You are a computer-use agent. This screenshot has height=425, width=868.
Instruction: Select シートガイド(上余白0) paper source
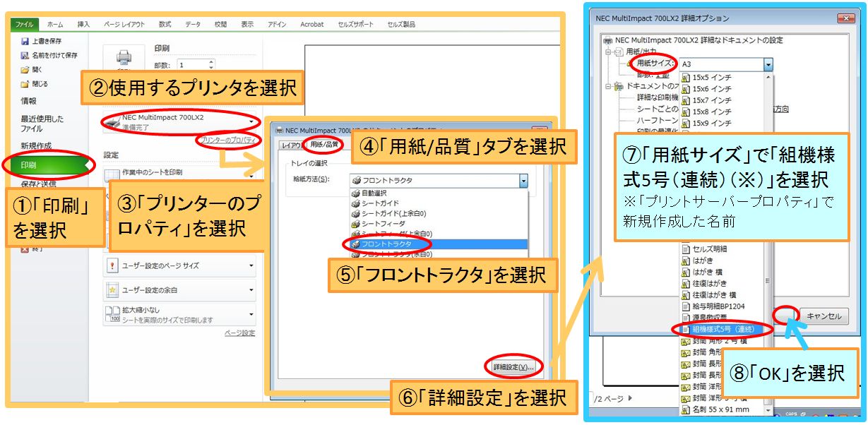(439, 213)
